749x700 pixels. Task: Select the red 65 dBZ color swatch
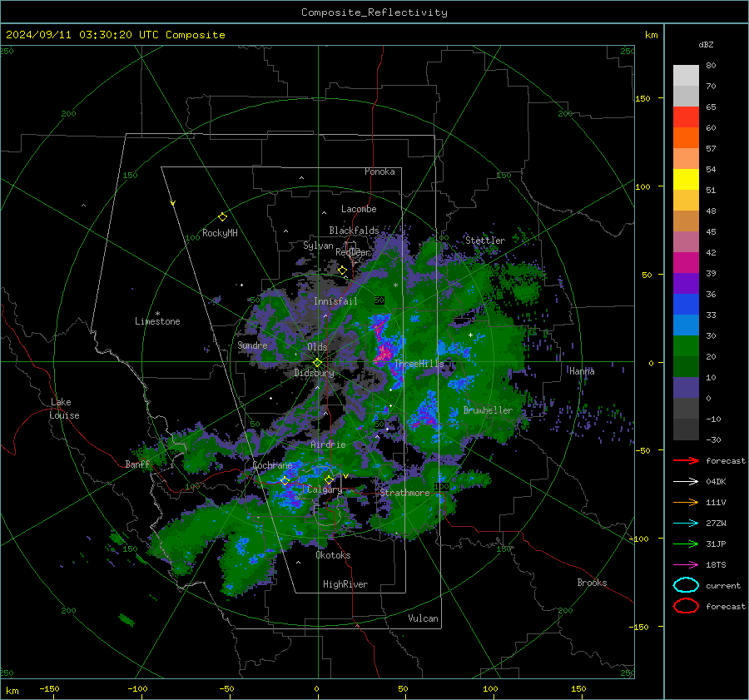[686, 117]
